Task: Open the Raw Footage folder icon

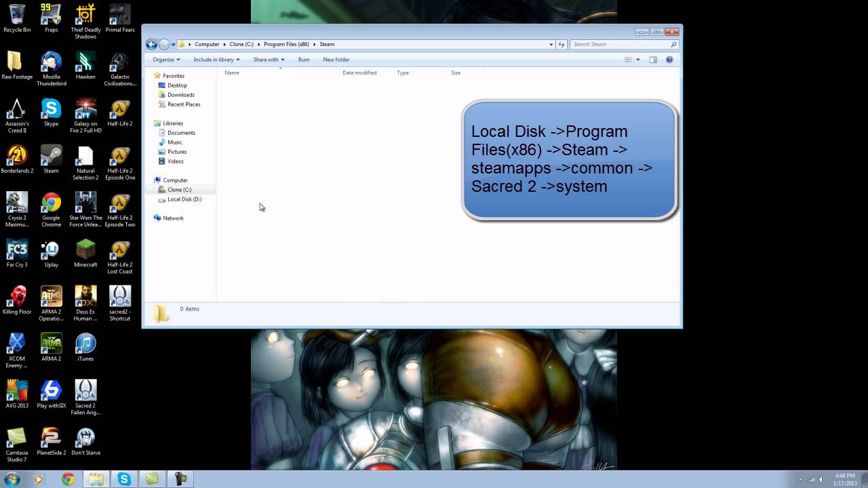Action: [17, 66]
